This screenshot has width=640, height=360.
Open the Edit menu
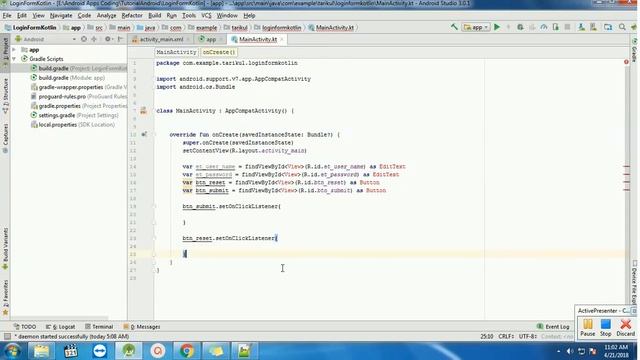point(22,16)
